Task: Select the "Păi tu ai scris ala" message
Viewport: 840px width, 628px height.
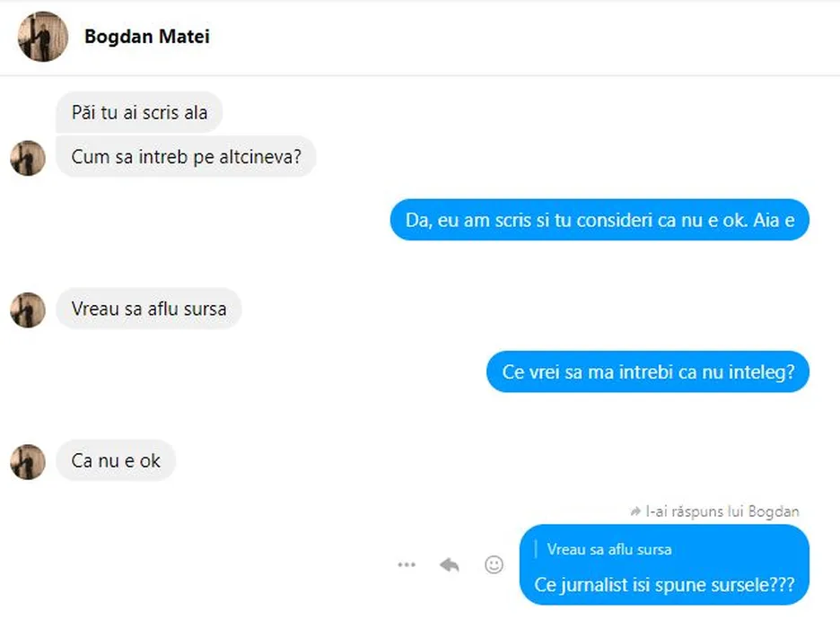Action: [x=139, y=113]
